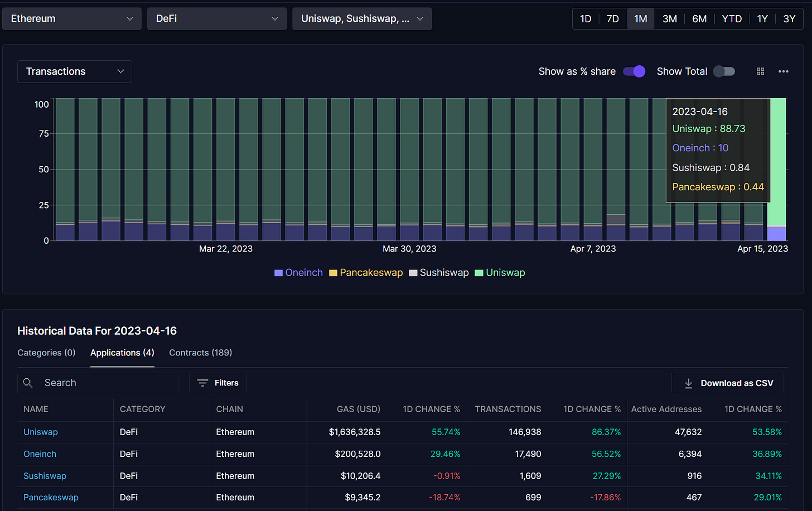812x511 pixels.
Task: Toggle the Pancakeswap legend swatch
Action: click(x=333, y=273)
